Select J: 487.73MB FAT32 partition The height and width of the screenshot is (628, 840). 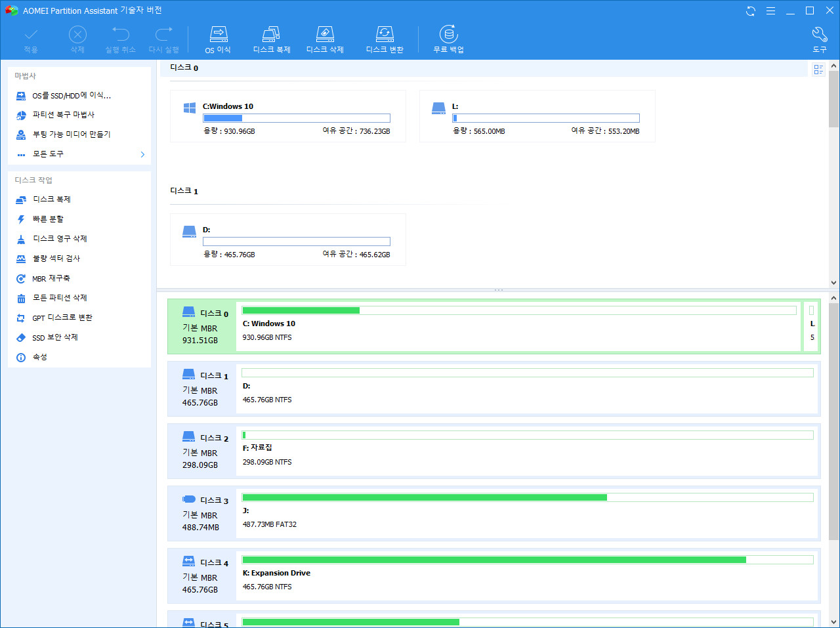pyautogui.click(x=528, y=514)
